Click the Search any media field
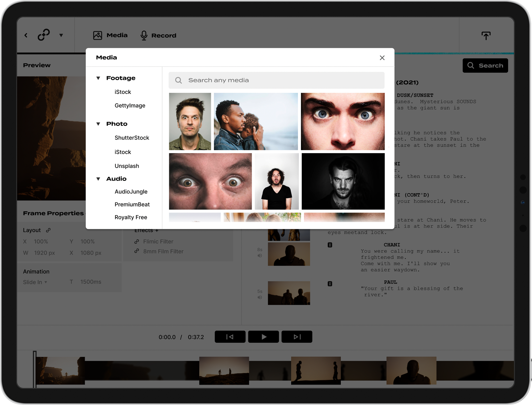This screenshot has width=532, height=405. pos(276,80)
